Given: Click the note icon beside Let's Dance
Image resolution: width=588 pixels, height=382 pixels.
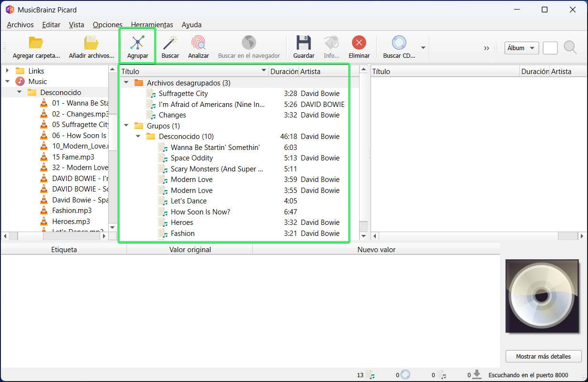Looking at the screenshot, I should point(163,201).
